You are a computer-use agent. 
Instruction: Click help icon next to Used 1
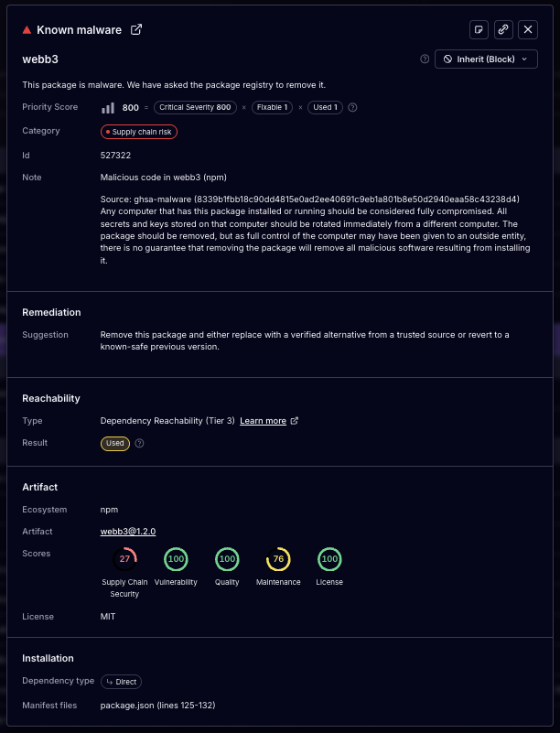(x=353, y=107)
